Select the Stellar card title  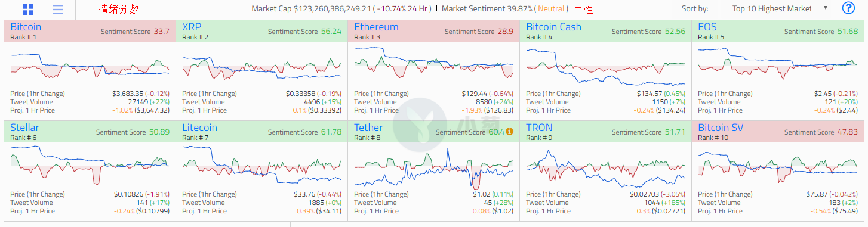click(24, 128)
